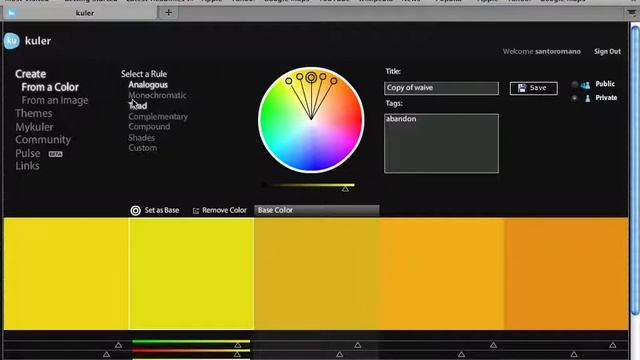Select the first yellow color swatch
Screen dimensions: 640x360
66,273
